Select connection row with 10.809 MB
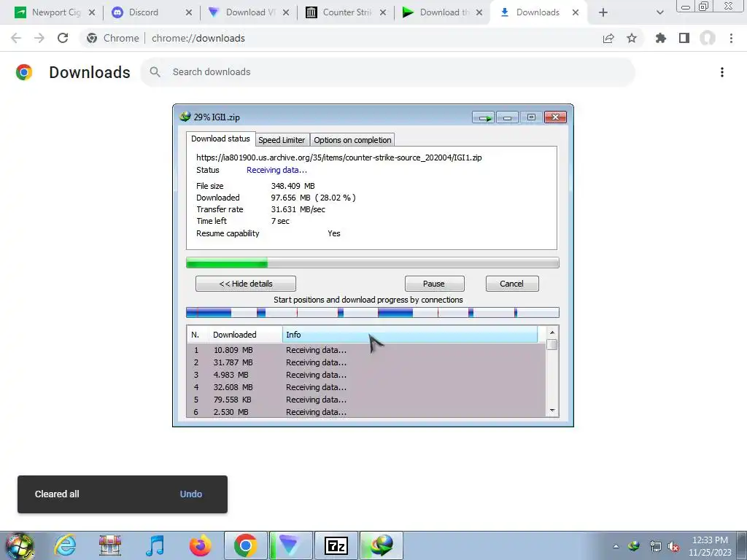Viewport: 747px width, 560px height. (x=366, y=350)
